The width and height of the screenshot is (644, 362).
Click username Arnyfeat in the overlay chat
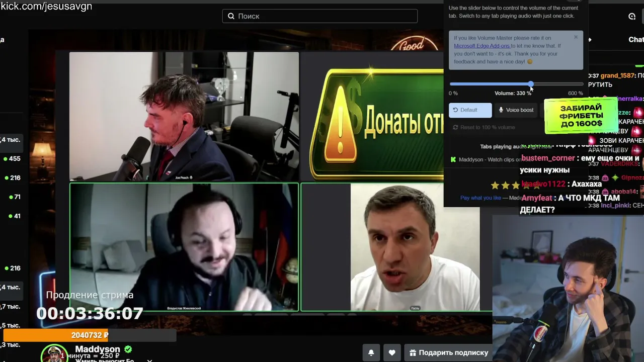tap(537, 198)
